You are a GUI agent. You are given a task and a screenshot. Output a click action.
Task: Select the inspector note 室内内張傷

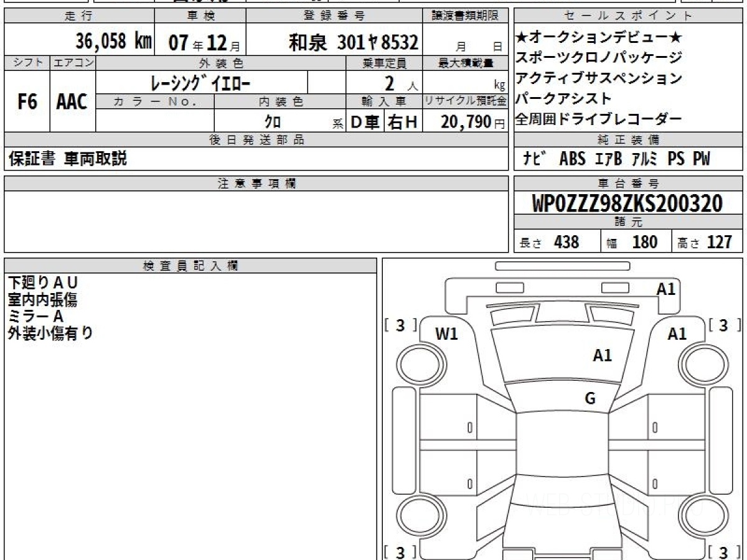42,300
